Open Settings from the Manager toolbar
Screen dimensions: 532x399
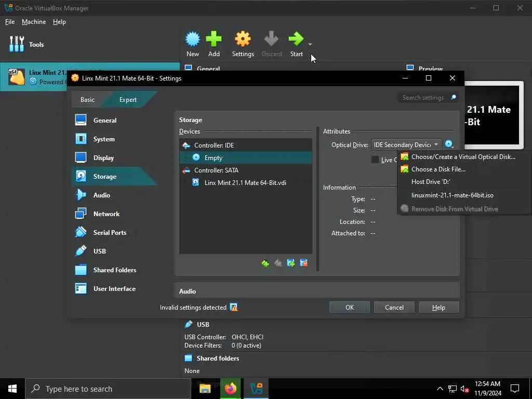(243, 44)
